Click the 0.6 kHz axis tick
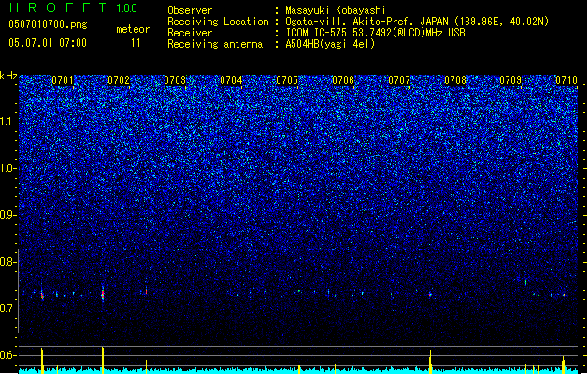 [x=8, y=355]
